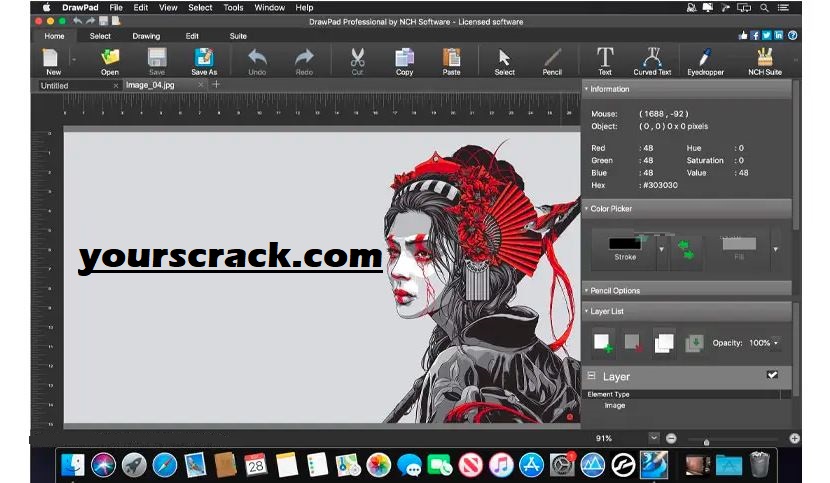Image resolution: width=830 pixels, height=483 pixels.
Task: Zoom out with the minus button
Action: [x=671, y=439]
